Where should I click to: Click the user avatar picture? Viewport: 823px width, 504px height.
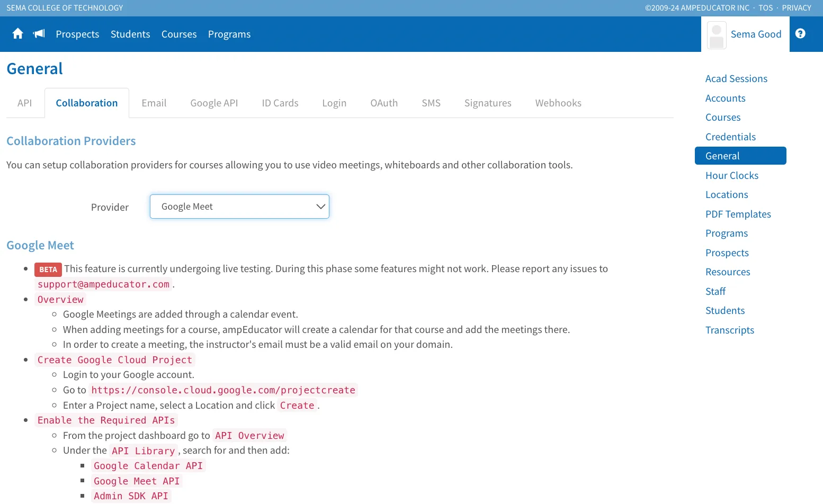[x=717, y=35]
